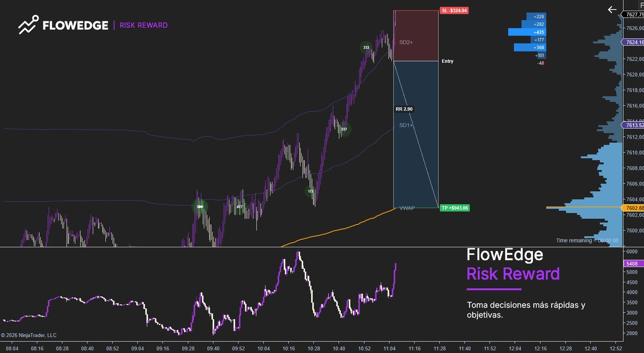This screenshot has width=644, height=353.
Task: Click the 09:40 time axis label
Action: [213, 348]
